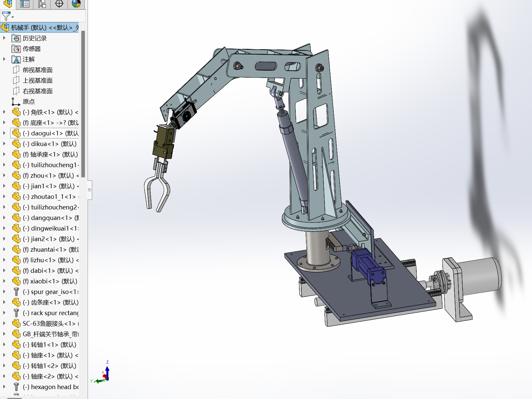
Task: Open the ConfigurationManager tab
Action: pos(42,4)
